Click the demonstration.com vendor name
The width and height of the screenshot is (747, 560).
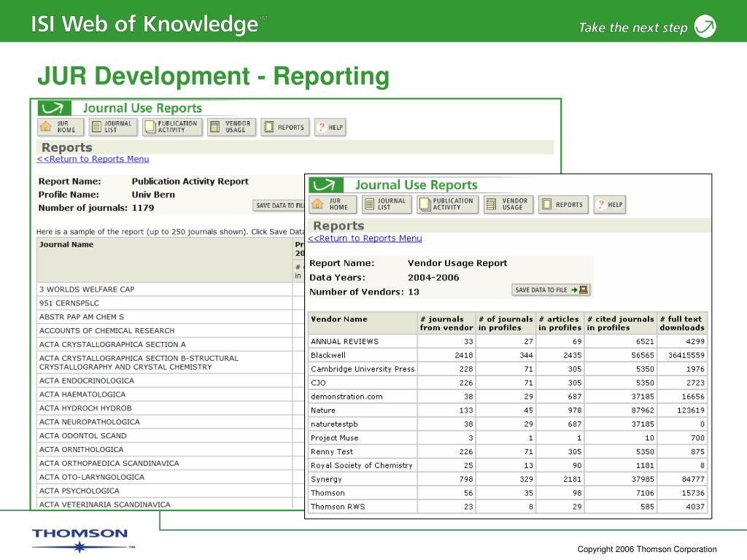tap(347, 397)
